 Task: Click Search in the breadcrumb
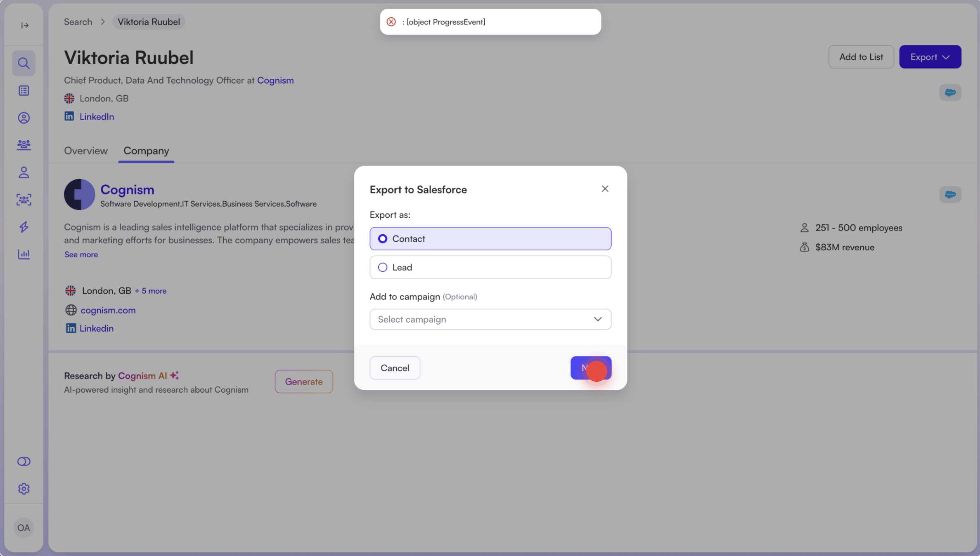click(78, 22)
